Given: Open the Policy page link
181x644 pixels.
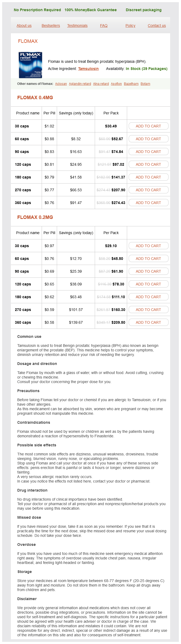Looking at the screenshot, I should coord(130,26).
